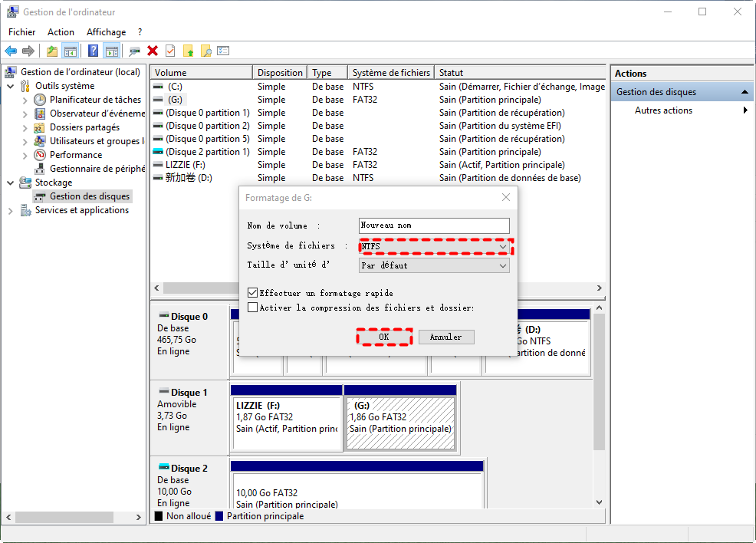The width and height of the screenshot is (756, 543).
Task: Open the ? help menu
Action: [x=140, y=31]
